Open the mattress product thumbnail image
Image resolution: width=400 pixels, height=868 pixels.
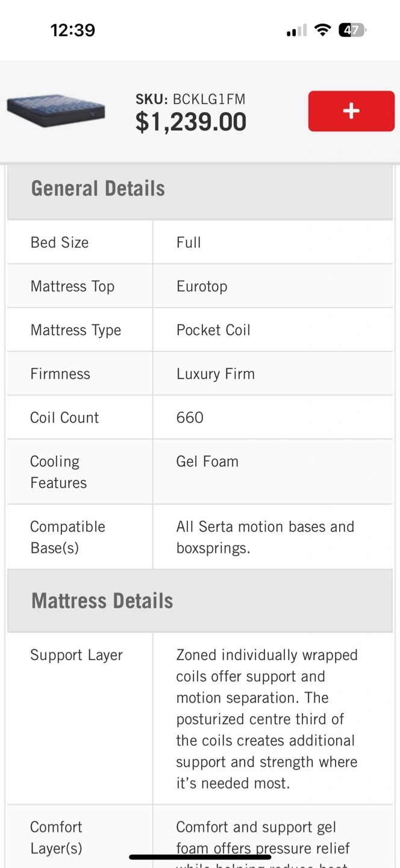click(x=56, y=111)
